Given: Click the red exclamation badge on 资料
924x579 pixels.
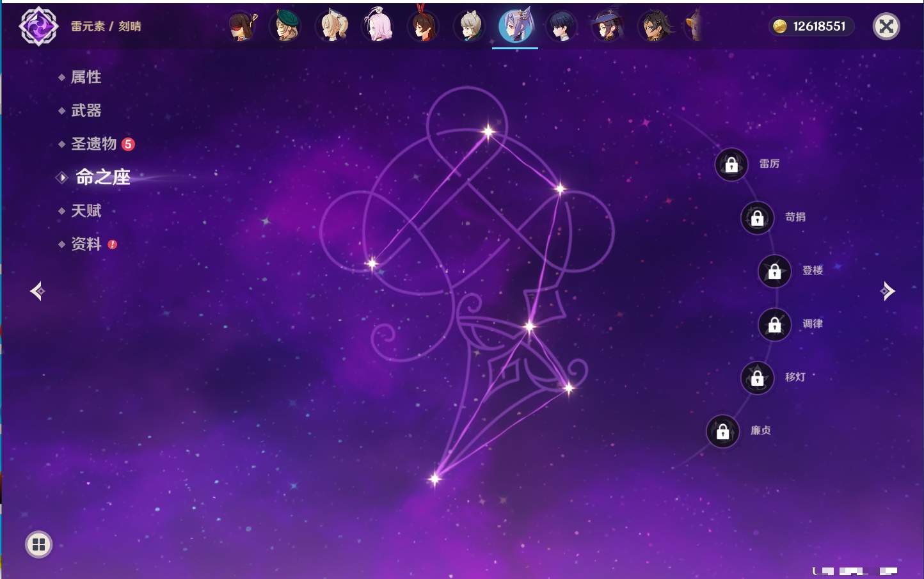Looking at the screenshot, I should (x=113, y=244).
